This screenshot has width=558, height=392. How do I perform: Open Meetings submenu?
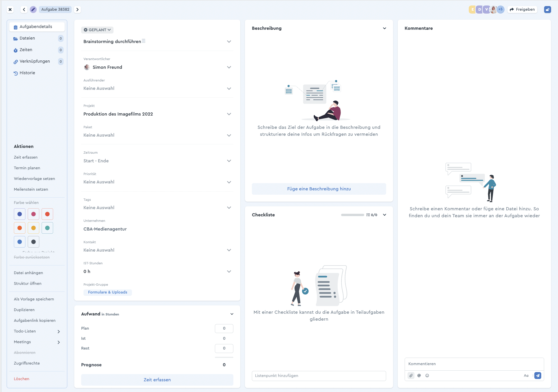(37, 342)
